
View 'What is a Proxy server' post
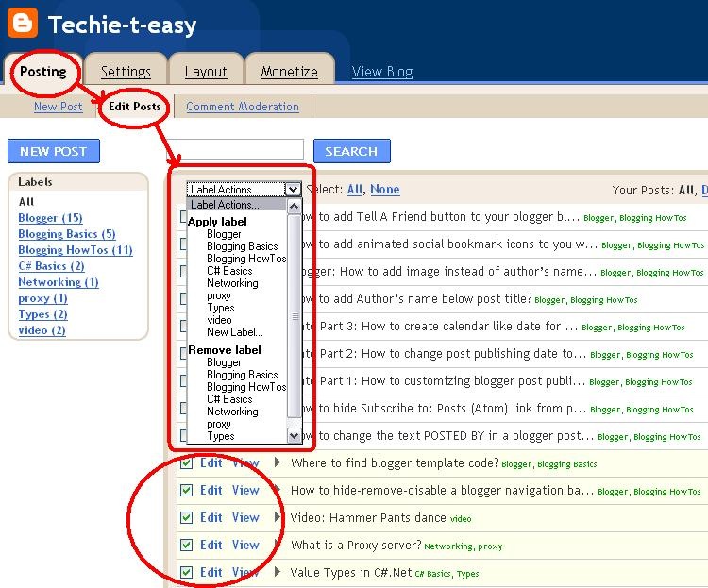coord(245,545)
